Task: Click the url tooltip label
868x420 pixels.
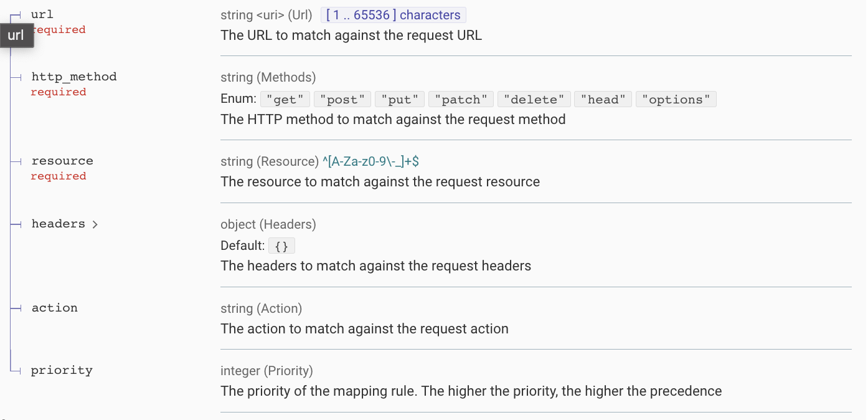Action: [16, 36]
